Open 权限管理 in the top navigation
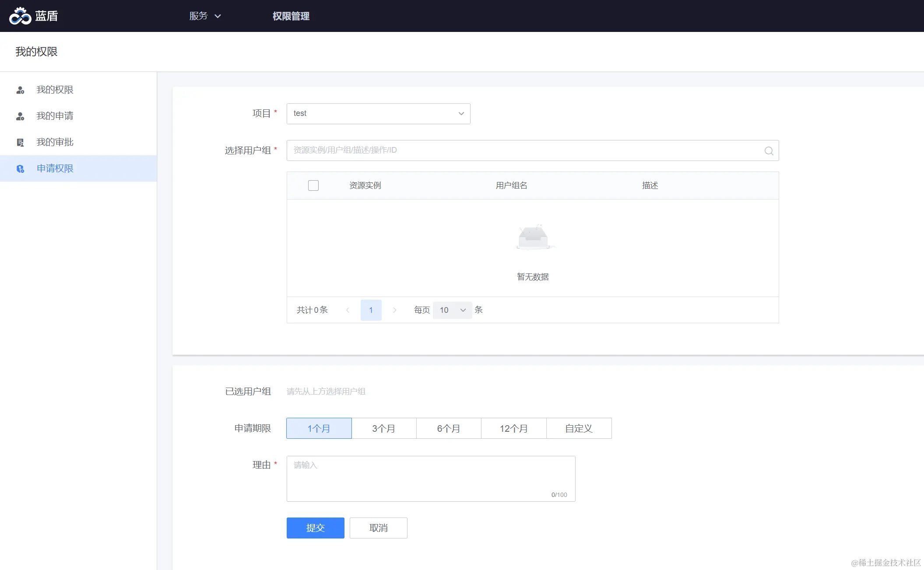 [291, 16]
